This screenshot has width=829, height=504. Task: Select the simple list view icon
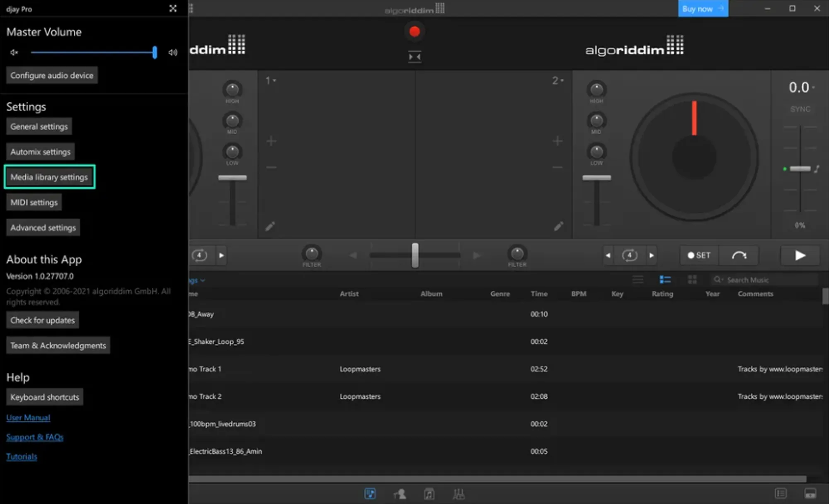pyautogui.click(x=638, y=279)
